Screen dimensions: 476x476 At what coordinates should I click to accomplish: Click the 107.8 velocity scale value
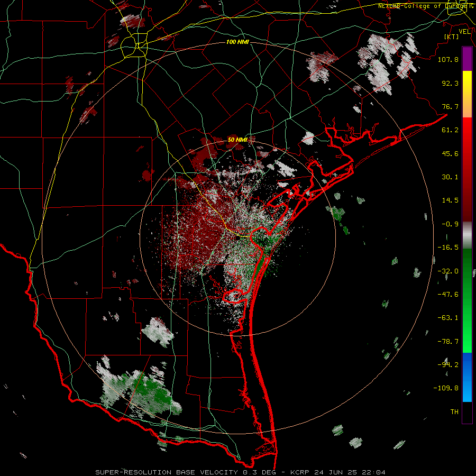pos(448,59)
